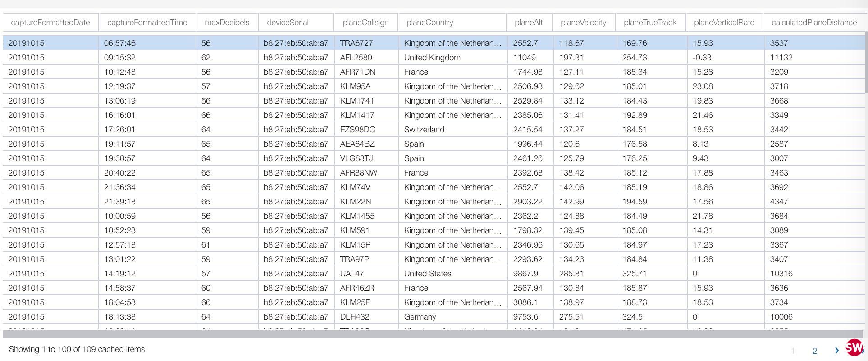Select the row with callsign TRA6727
Screen dimensions: 868x361
tap(434, 43)
